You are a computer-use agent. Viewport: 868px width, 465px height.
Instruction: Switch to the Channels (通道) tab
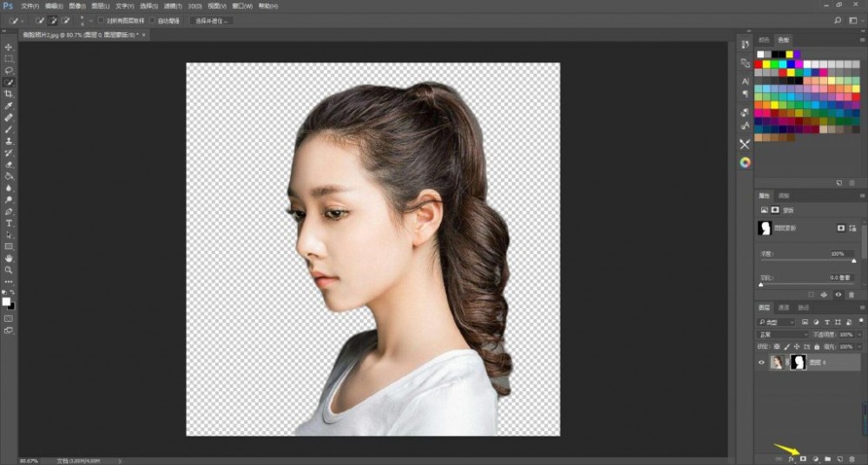[783, 307]
